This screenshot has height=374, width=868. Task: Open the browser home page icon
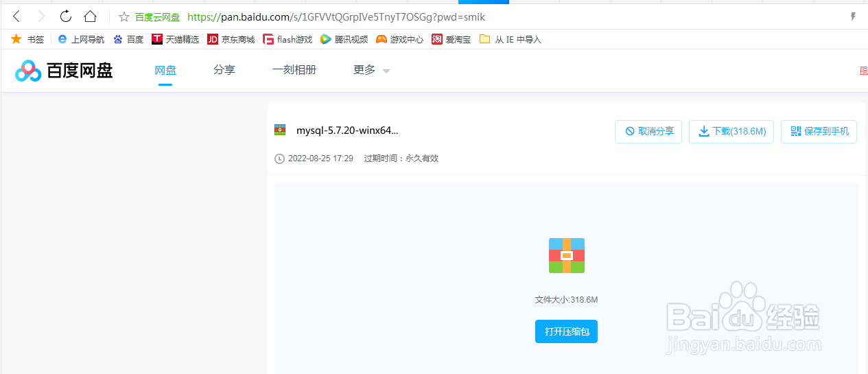click(90, 16)
